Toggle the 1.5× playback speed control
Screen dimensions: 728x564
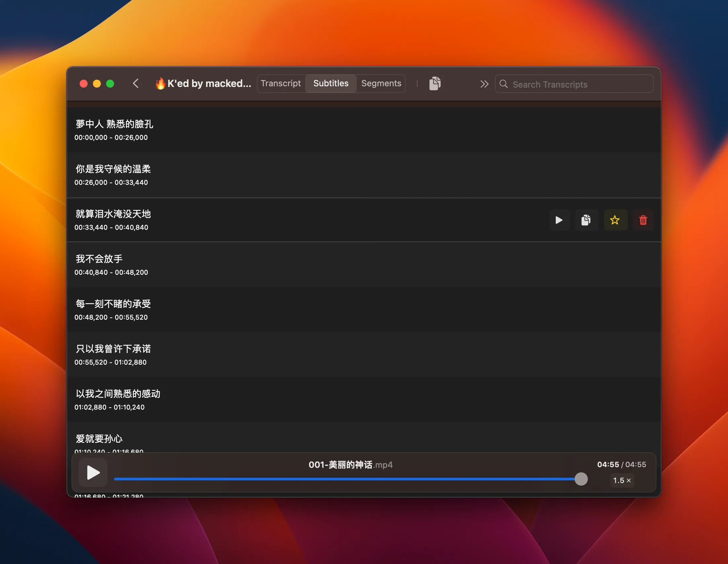(x=622, y=480)
